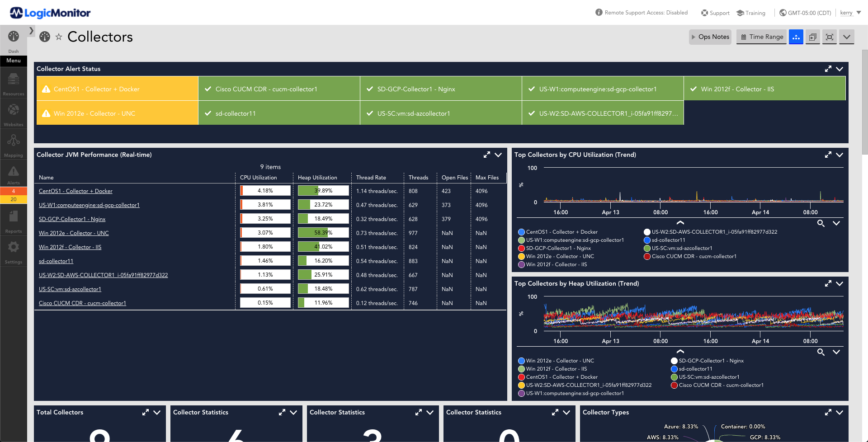Open the Support link

[715, 13]
